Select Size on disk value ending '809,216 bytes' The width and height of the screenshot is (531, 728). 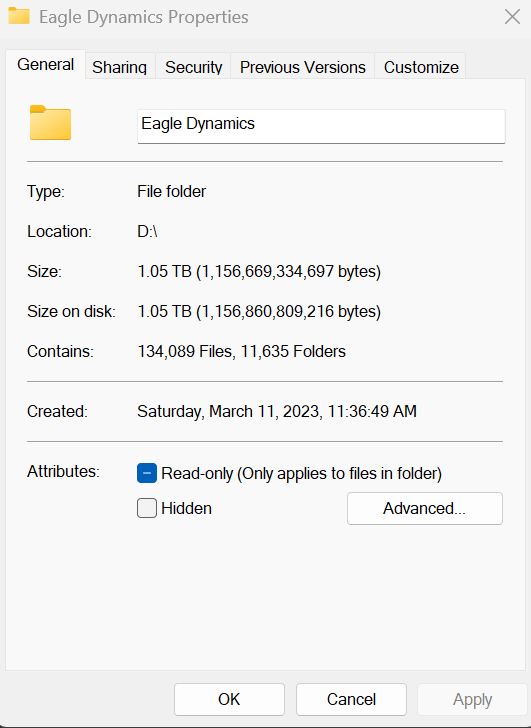coord(259,312)
